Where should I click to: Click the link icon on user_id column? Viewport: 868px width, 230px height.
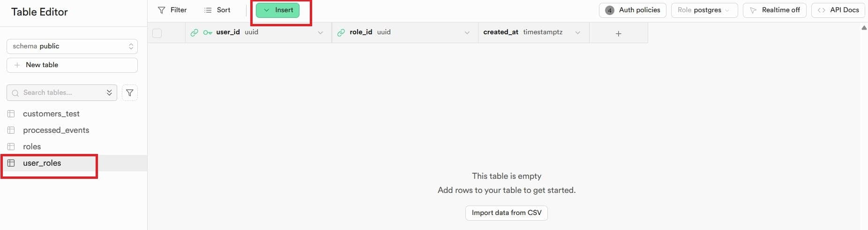(194, 32)
